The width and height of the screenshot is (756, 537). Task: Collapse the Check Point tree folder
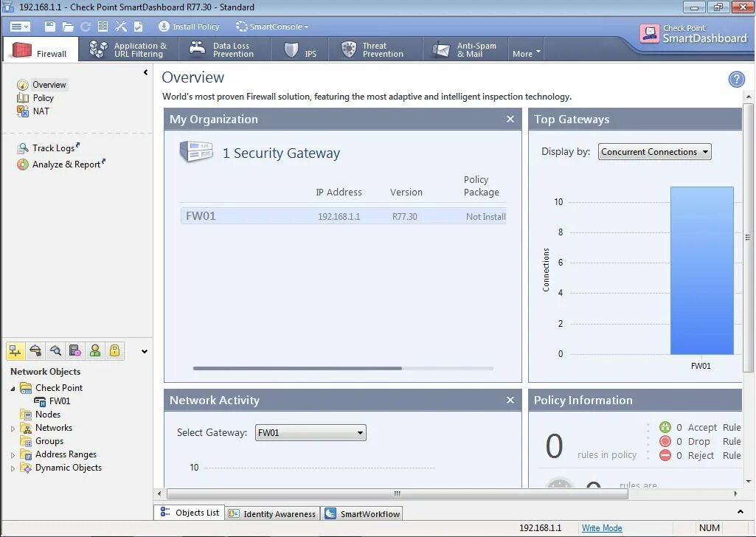(13, 389)
